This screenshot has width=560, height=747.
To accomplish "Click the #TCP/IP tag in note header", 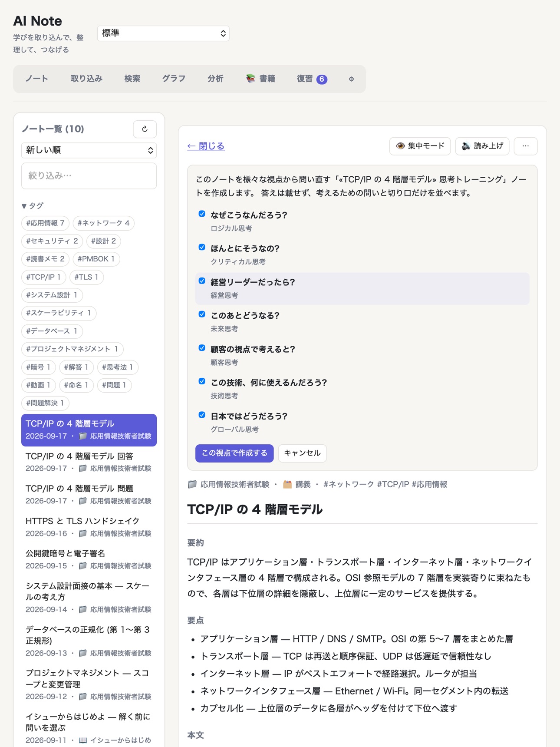I will tap(393, 485).
